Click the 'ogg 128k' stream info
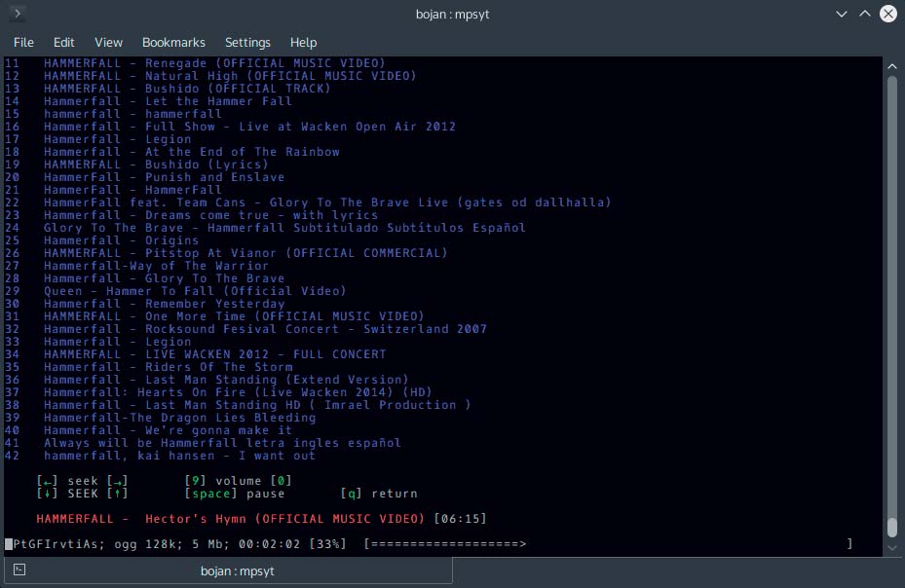This screenshot has width=905, height=588. [x=144, y=543]
